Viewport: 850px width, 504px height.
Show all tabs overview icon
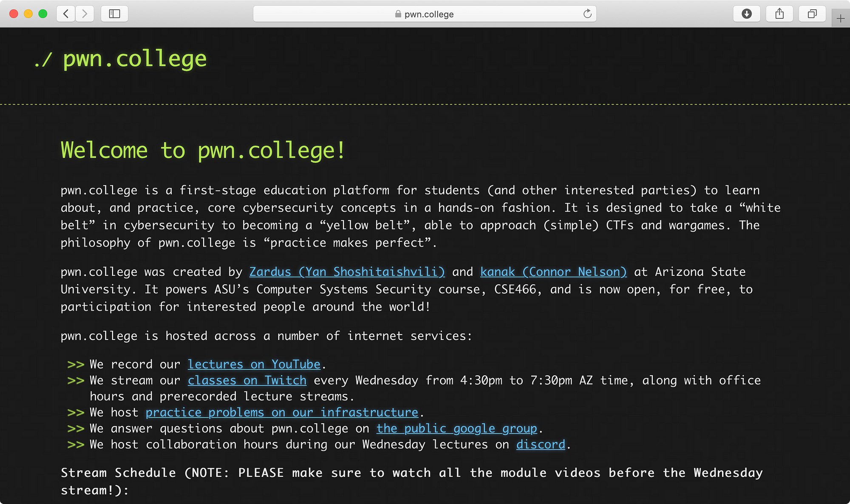(x=812, y=14)
